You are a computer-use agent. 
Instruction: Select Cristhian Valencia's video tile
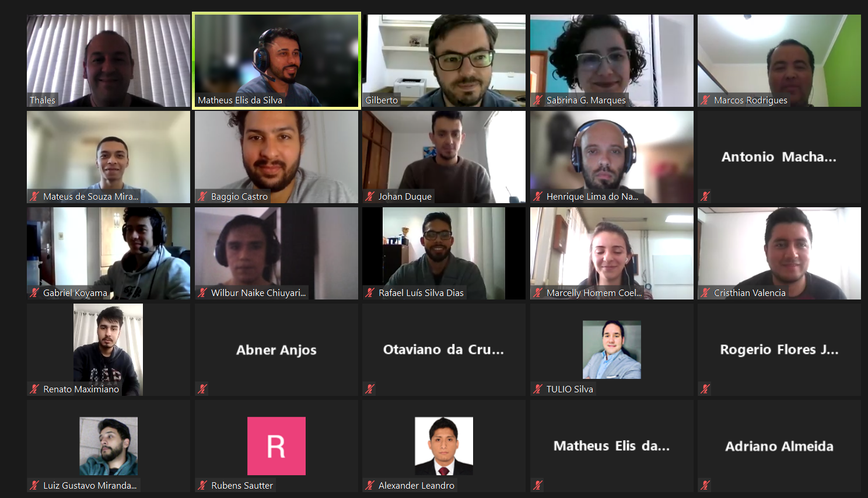pyautogui.click(x=779, y=253)
